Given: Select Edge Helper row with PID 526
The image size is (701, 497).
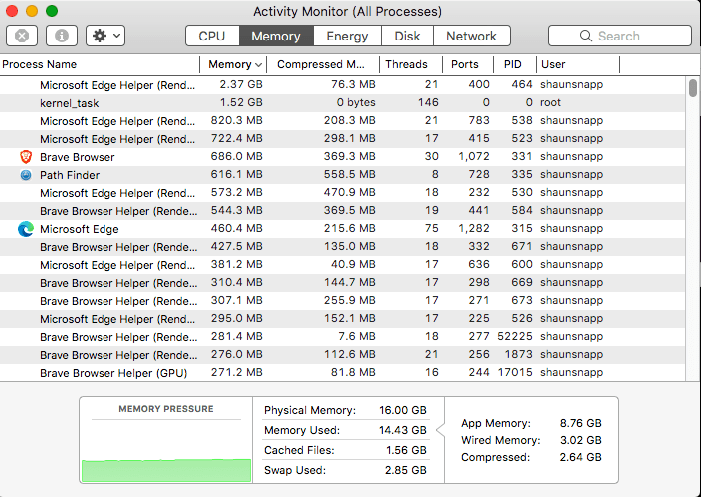Looking at the screenshot, I should point(342,319).
